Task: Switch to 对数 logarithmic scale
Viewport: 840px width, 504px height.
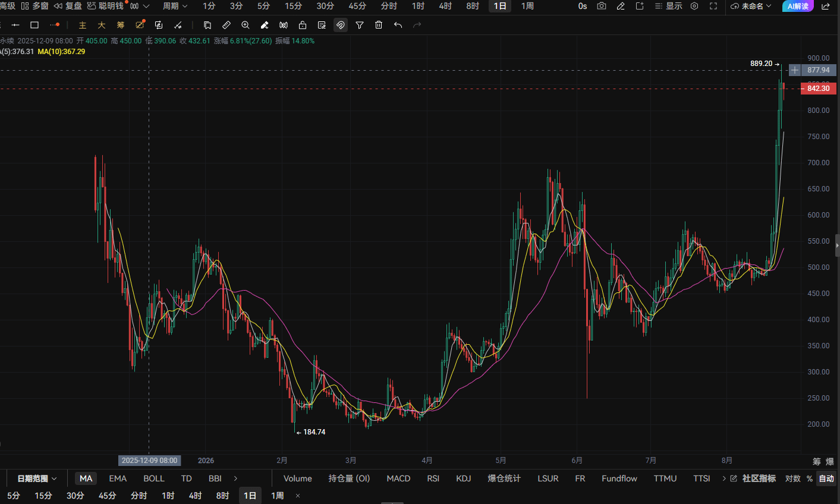Action: (x=793, y=478)
